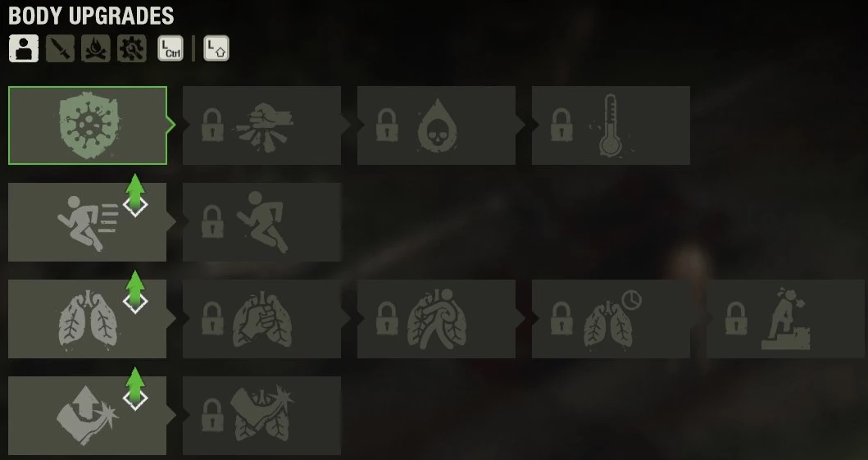Image resolution: width=868 pixels, height=460 pixels.
Task: Select the locked lungs impact upgrade
Action: (261, 416)
